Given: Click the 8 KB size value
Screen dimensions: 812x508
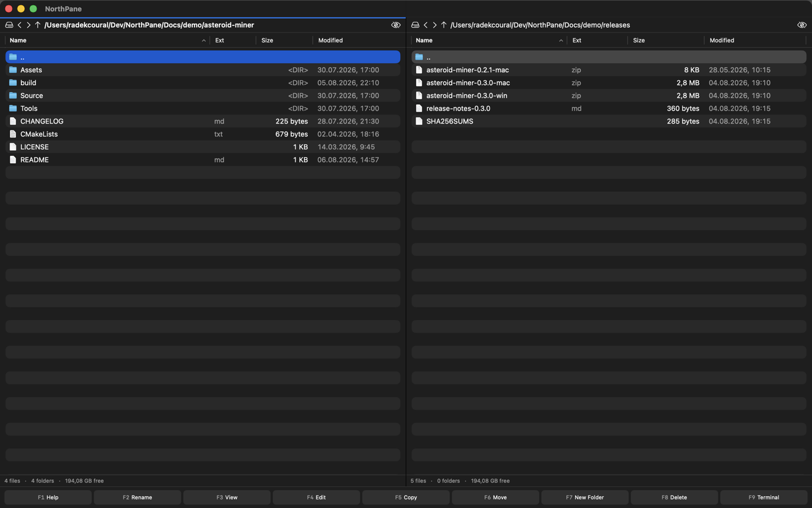Looking at the screenshot, I should tap(692, 70).
